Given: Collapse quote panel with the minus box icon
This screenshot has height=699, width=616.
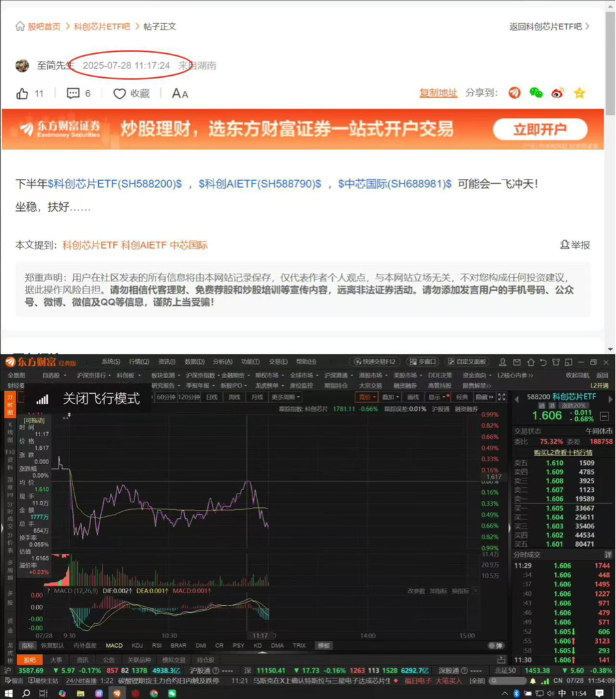Looking at the screenshot, I should coord(604,416).
